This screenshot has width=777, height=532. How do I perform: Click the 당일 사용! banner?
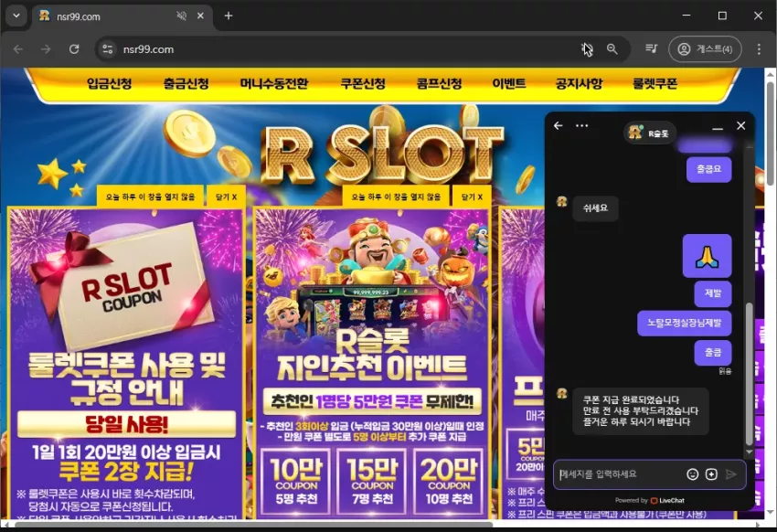pos(126,424)
